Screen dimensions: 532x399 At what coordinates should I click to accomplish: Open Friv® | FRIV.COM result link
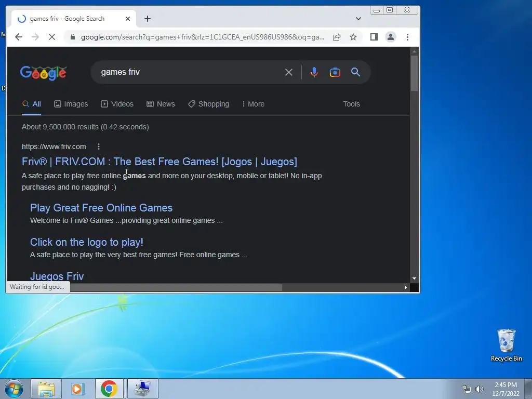point(159,162)
